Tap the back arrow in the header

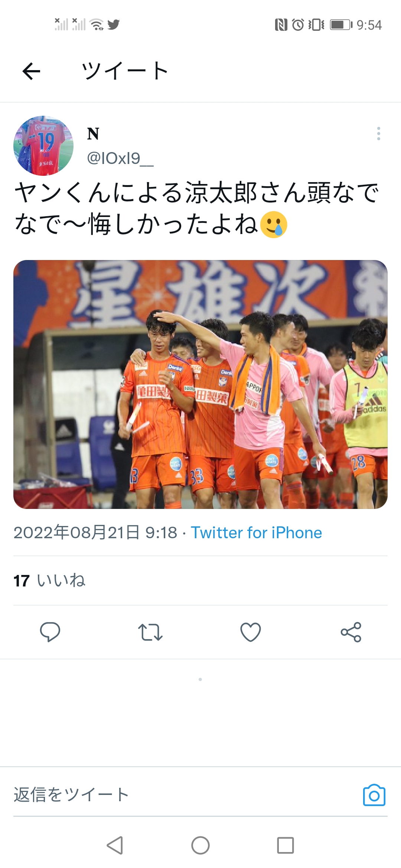coord(31,71)
